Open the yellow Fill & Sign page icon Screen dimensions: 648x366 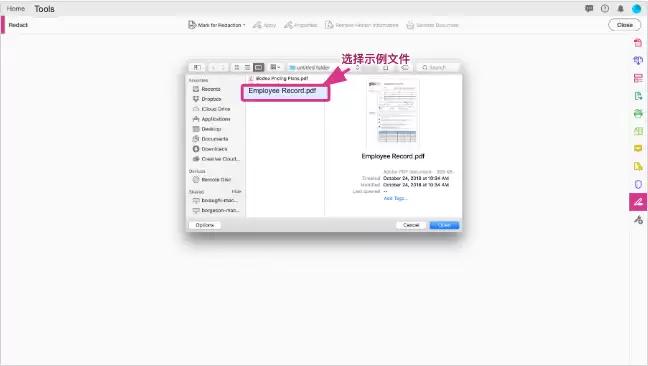pos(638,166)
